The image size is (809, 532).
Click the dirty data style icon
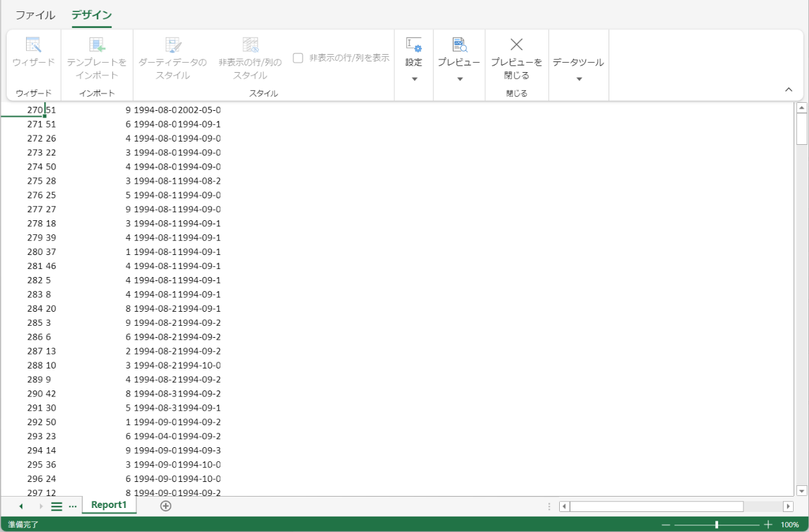pos(173,45)
